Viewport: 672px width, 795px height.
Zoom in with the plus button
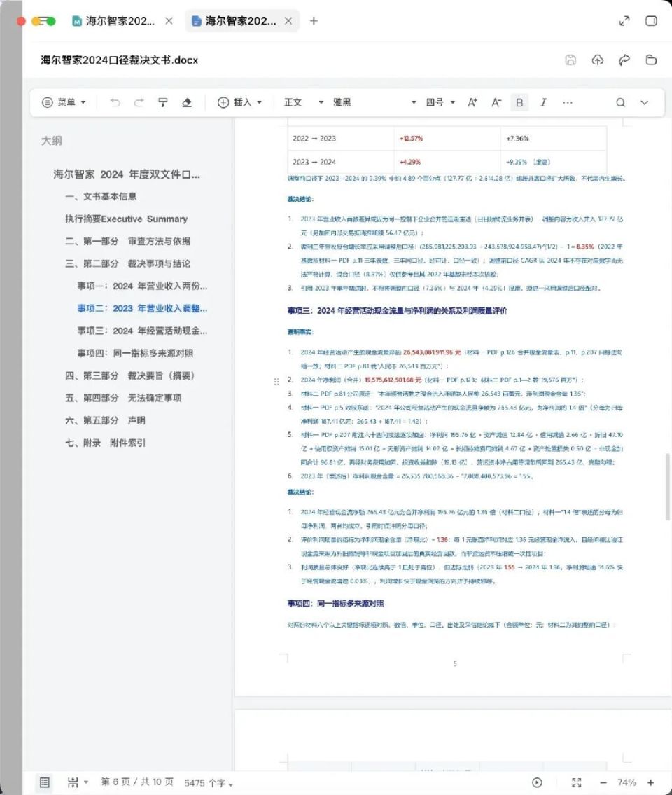coord(651,782)
